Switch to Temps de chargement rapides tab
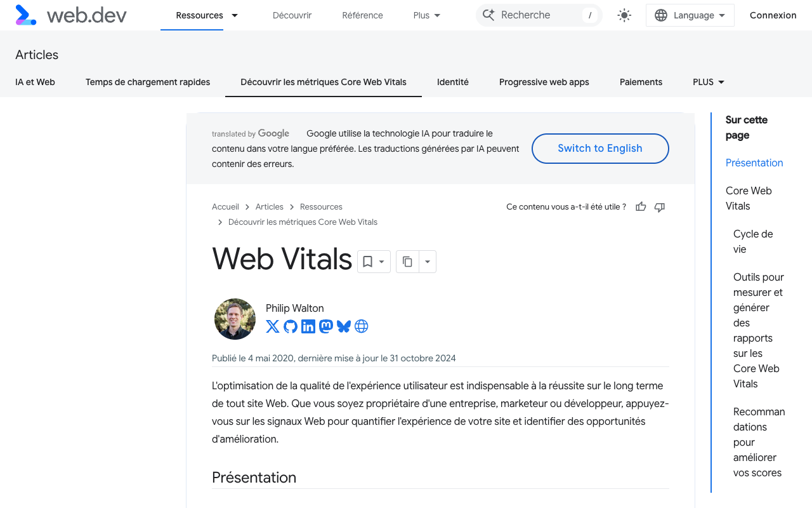The width and height of the screenshot is (812, 508). [148, 82]
